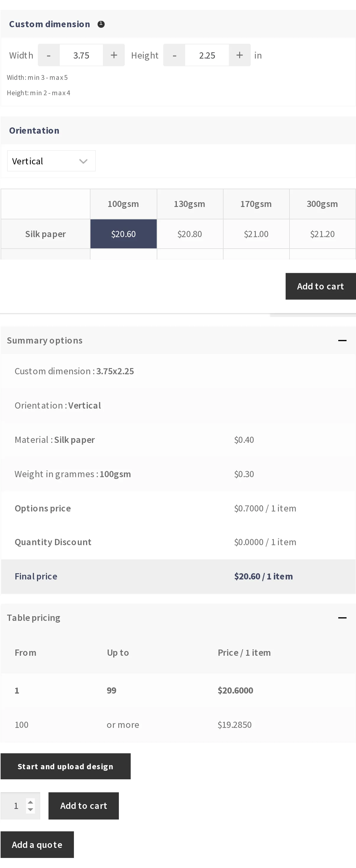
Task: Select the Silk paper 300gsm price $21.20
Action: click(323, 234)
